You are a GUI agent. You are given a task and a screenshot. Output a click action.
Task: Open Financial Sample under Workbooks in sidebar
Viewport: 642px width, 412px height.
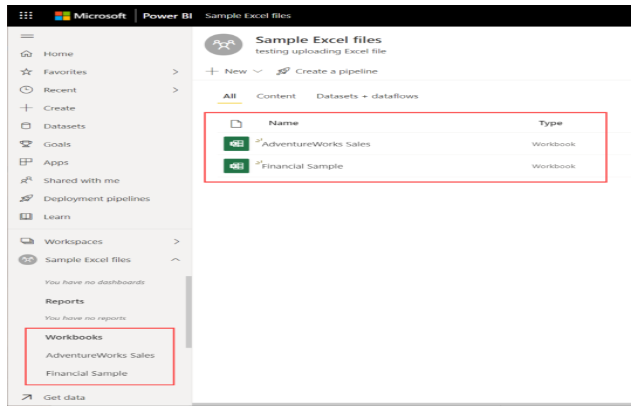[x=87, y=373]
